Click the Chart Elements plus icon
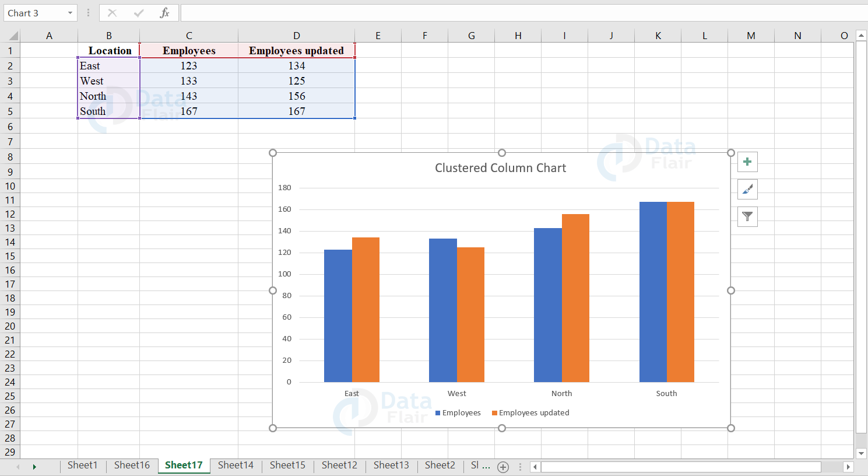The width and height of the screenshot is (868, 476). [747, 162]
